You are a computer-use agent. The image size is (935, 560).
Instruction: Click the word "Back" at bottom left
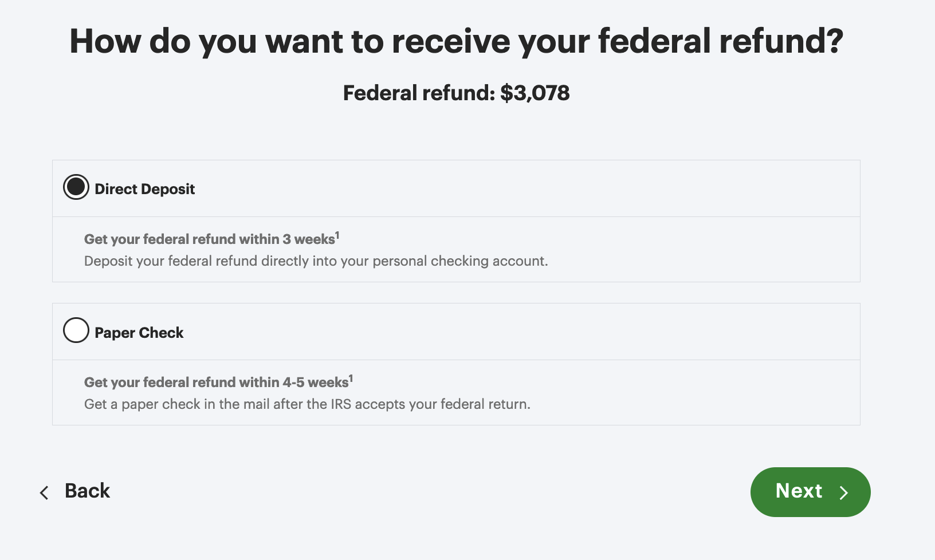[87, 491]
